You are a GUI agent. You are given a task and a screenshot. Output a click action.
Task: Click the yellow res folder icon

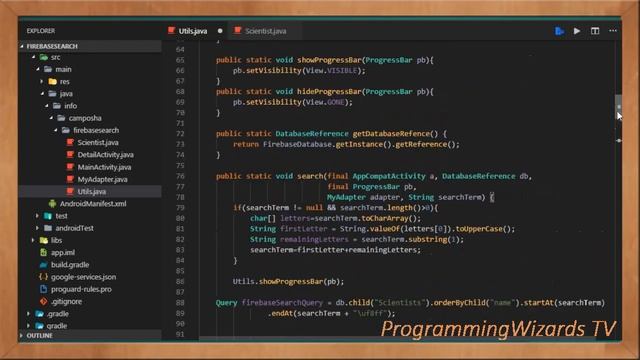click(x=53, y=82)
